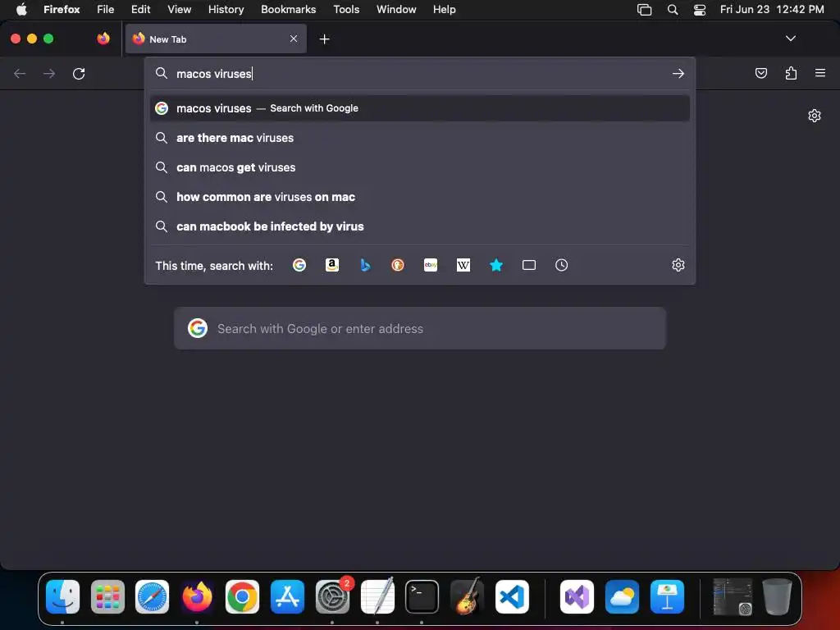This screenshot has width=840, height=630.
Task: Open Weather from the Dock
Action: click(622, 596)
